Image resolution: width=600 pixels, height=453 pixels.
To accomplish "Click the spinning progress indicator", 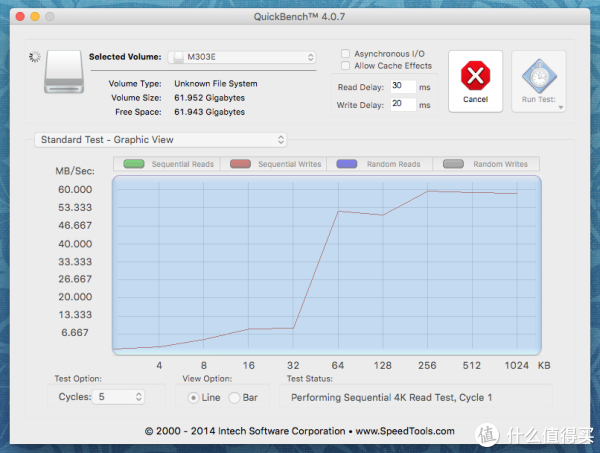I will (35, 57).
